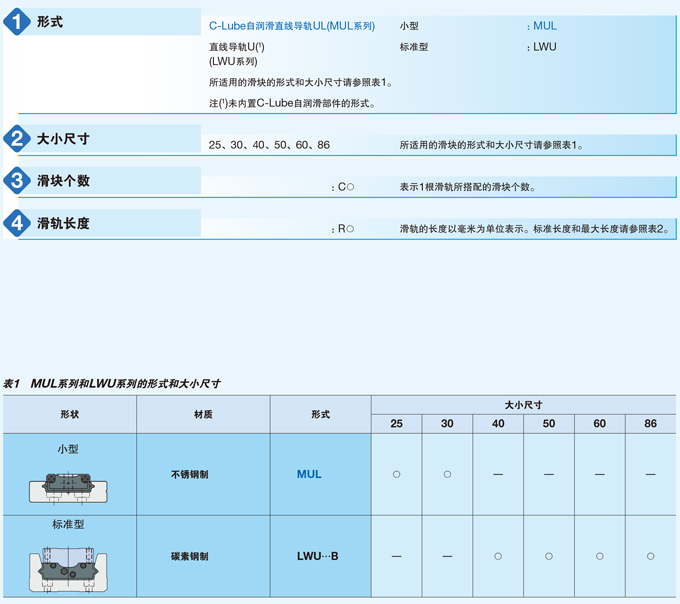Click the number 3 badge beside 滑块个数

click(17, 181)
